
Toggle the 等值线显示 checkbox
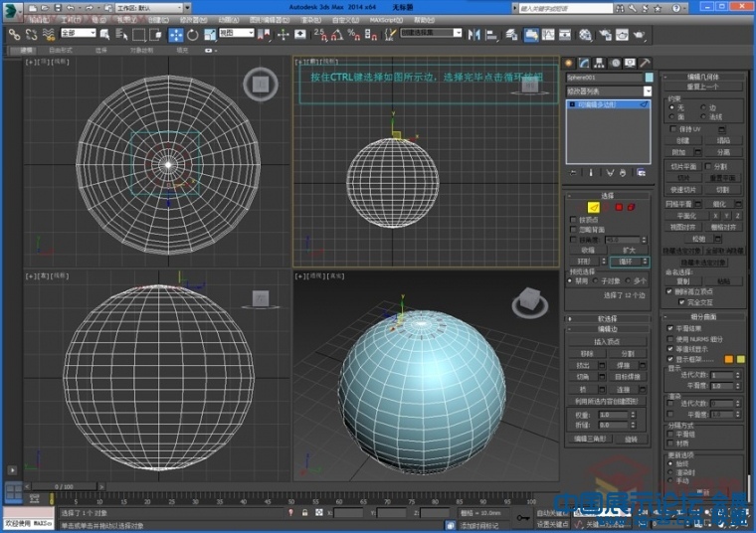[x=669, y=349]
